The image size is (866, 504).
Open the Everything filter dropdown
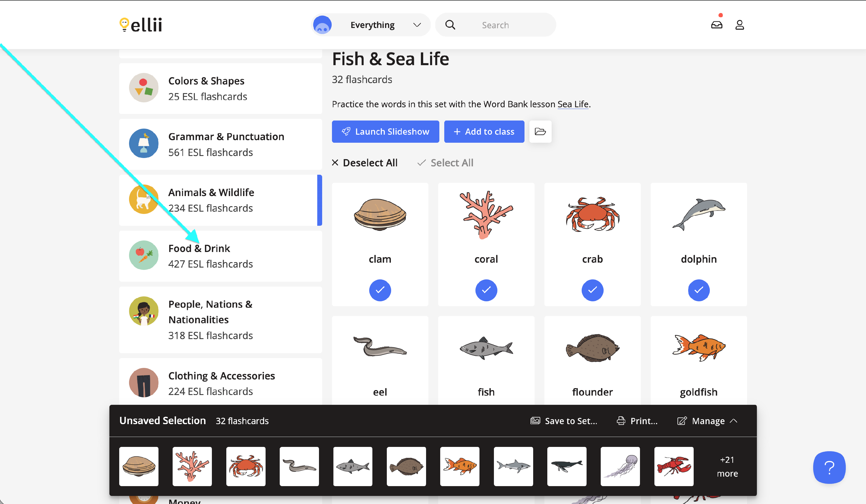tap(371, 25)
